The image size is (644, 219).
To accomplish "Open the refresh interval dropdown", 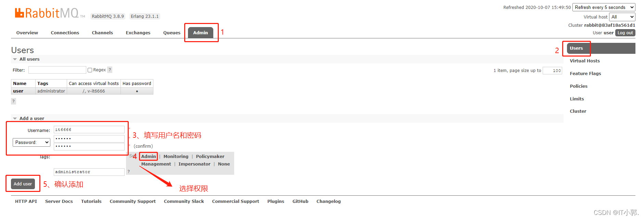I will (604, 7).
